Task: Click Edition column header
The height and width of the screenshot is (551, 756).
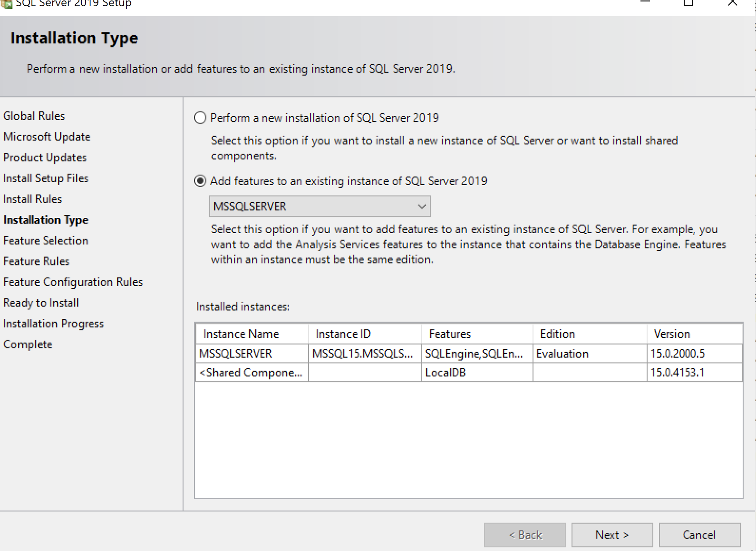Action: coord(590,334)
